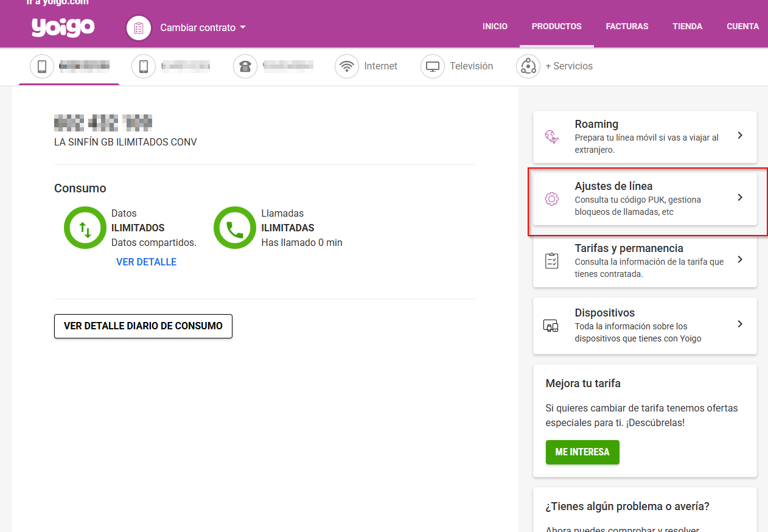Open the + Servicios gear icon
The width and height of the screenshot is (768, 532).
click(528, 66)
